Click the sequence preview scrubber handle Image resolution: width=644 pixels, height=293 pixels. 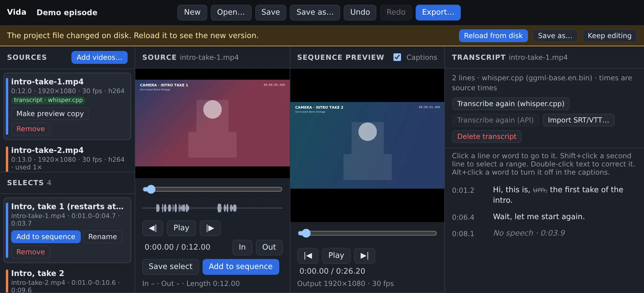[x=306, y=233]
